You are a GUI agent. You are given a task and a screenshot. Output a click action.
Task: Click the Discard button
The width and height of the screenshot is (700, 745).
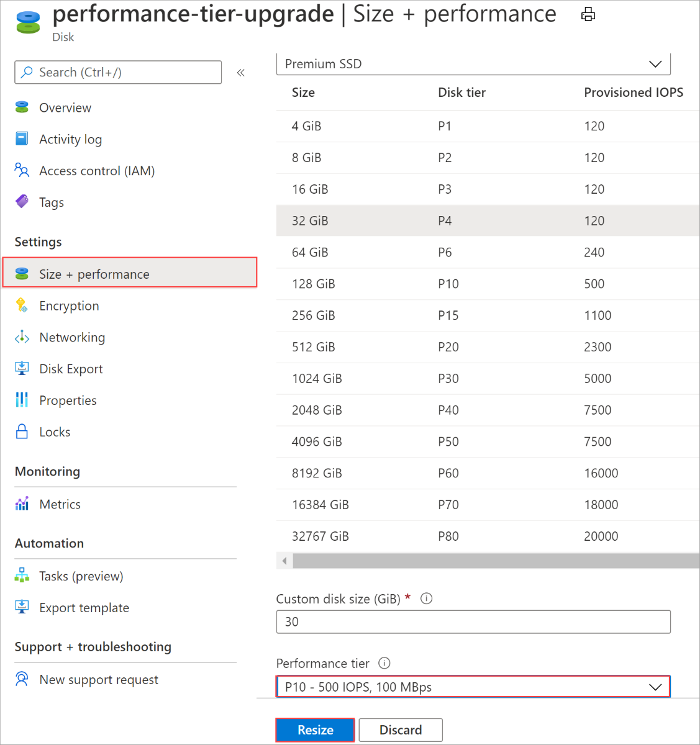(x=401, y=730)
